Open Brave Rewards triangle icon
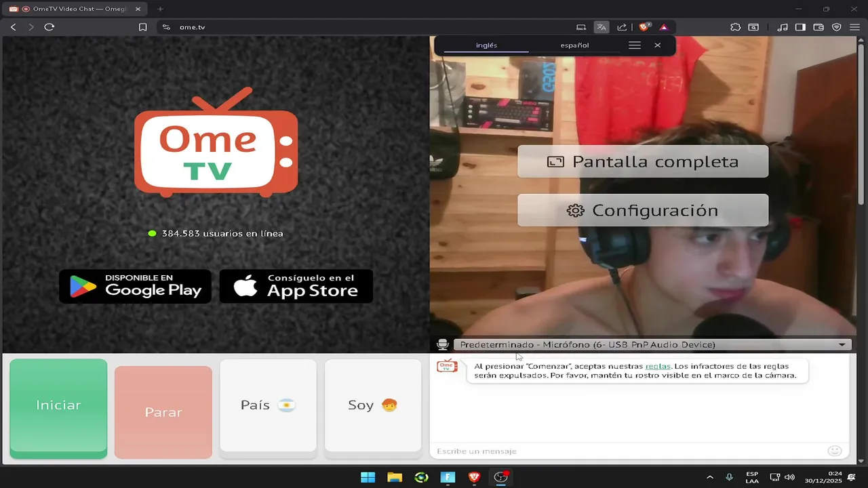Image resolution: width=868 pixels, height=488 pixels. 664,27
